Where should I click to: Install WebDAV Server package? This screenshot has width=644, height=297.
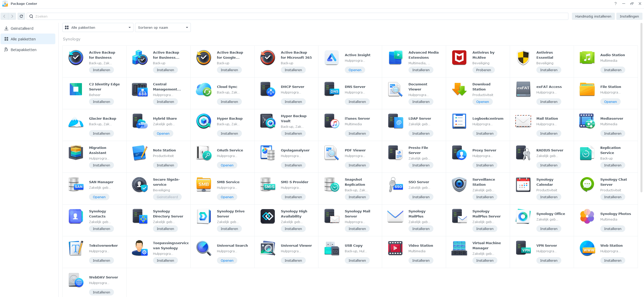[x=101, y=292]
